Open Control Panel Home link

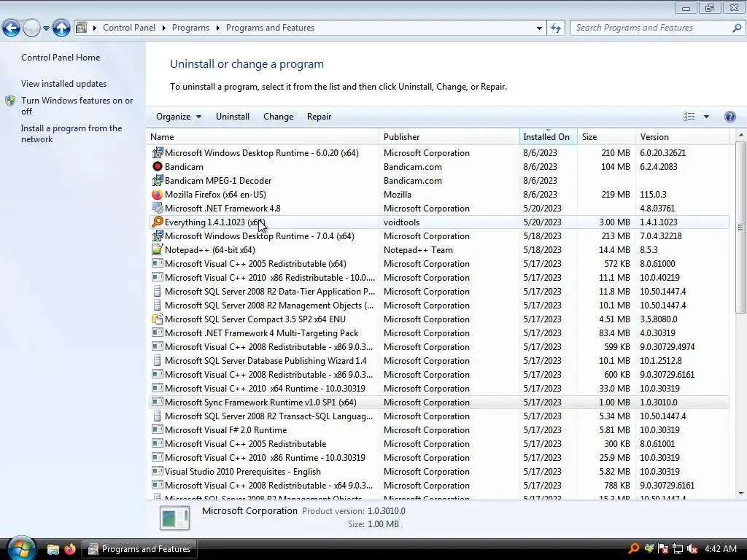pos(61,57)
